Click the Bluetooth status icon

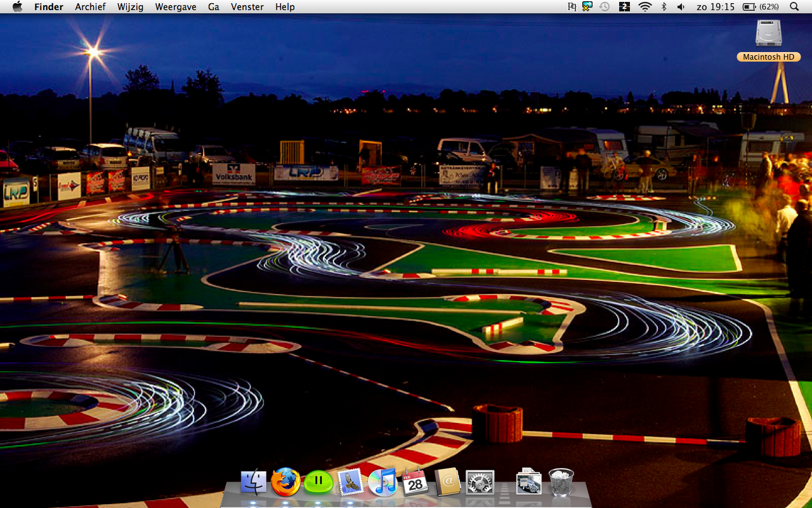point(664,7)
